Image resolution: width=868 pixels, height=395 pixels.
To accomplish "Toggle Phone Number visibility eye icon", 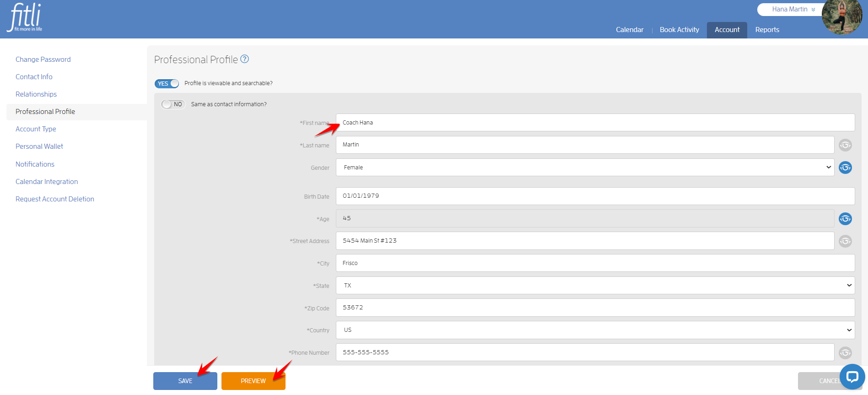I will [x=845, y=353].
